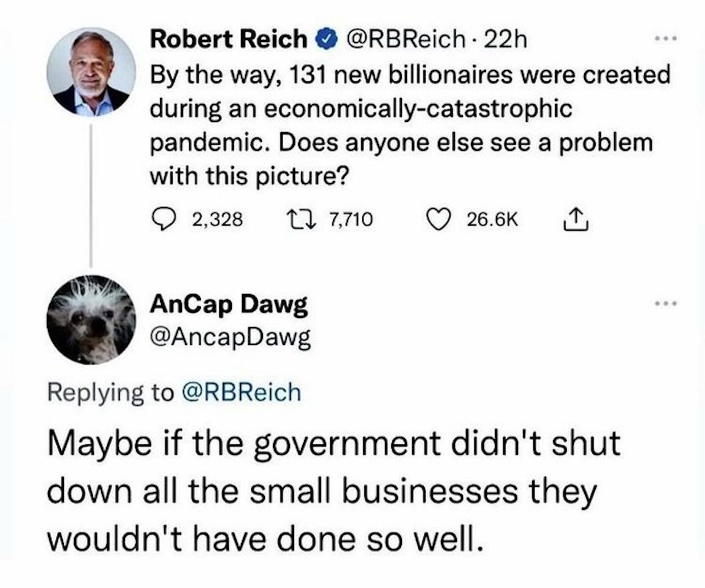Click the 7,710 retweets count
Image resolution: width=705 pixels, height=588 pixels.
(x=351, y=220)
